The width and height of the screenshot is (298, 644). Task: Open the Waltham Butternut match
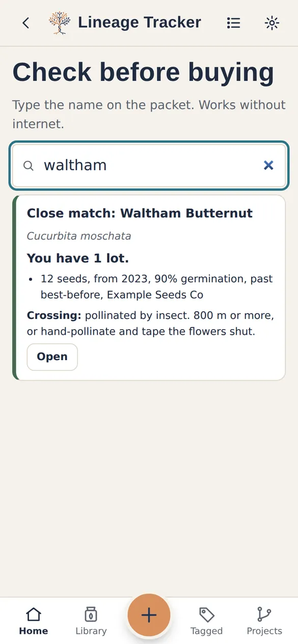tap(52, 357)
